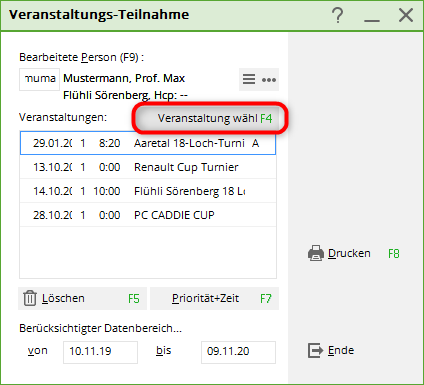Select the Aaretal 18-Loch-Turnier entry
This screenshot has width=424, height=385.
pos(148,143)
